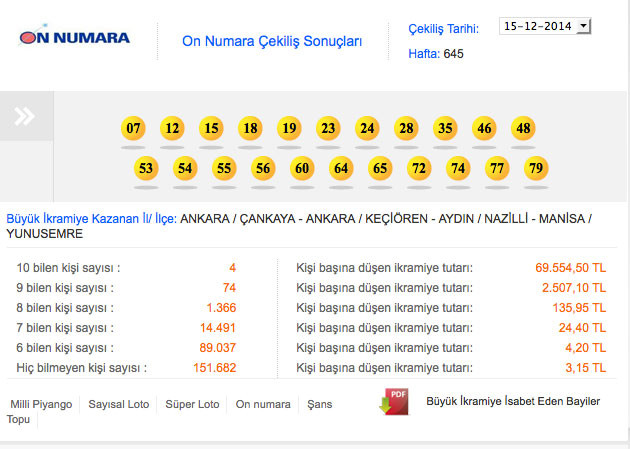Click yellow ball number 77
The width and height of the screenshot is (630, 449).
[497, 168]
